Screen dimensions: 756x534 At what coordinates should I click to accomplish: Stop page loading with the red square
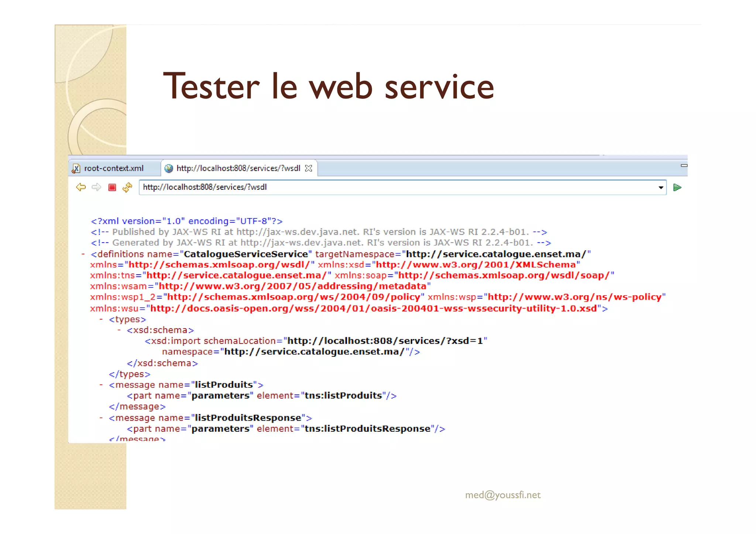pyautogui.click(x=112, y=187)
